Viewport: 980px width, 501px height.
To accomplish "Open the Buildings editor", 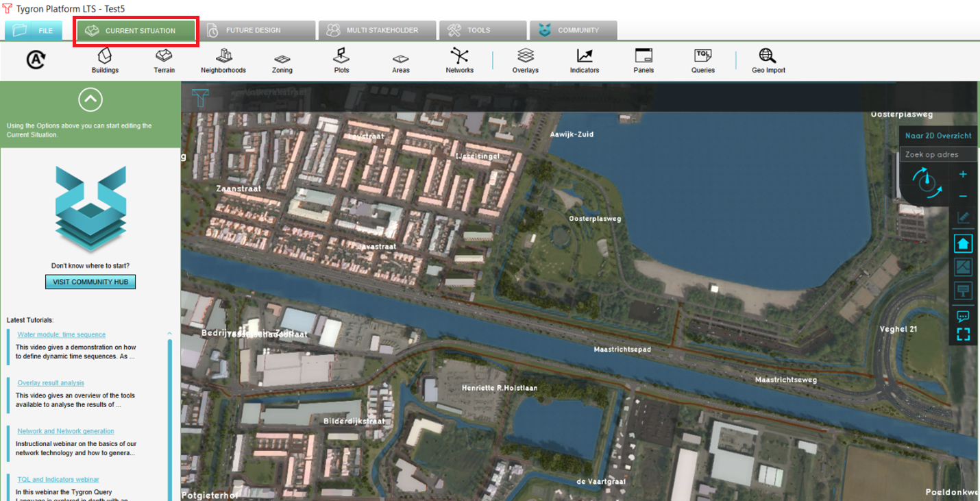I will point(105,60).
